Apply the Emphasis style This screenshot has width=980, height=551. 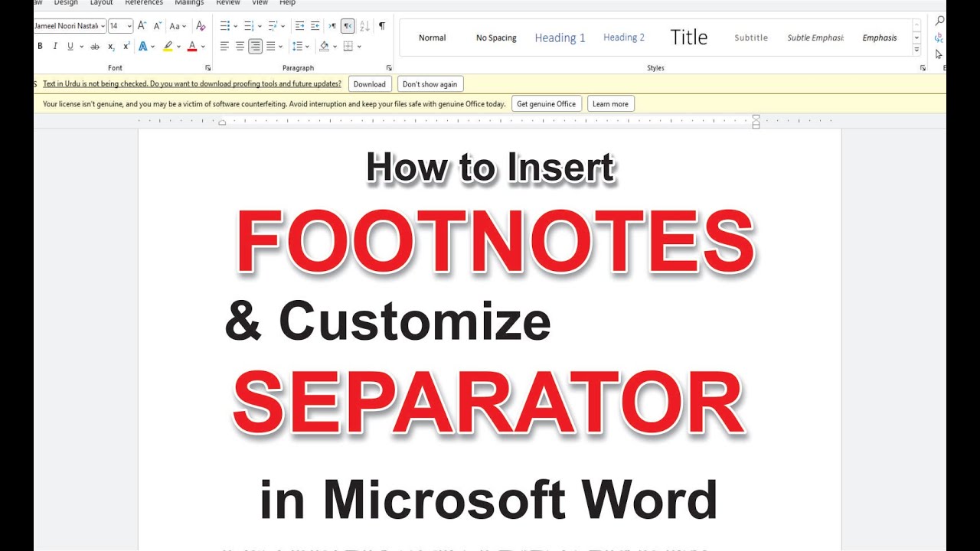click(880, 37)
